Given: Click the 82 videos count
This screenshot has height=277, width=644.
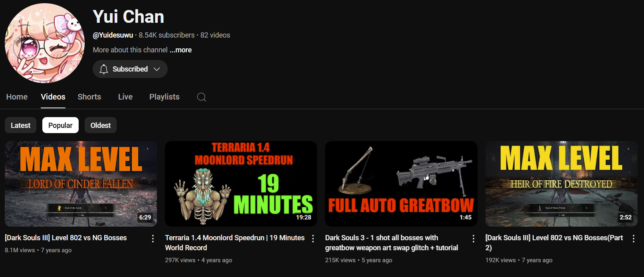Looking at the screenshot, I should pos(215,35).
